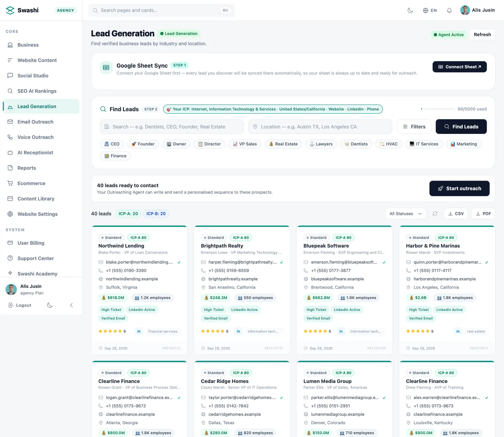This screenshot has width=504, height=437.
Task: Select the Founder quick-search chip
Action: tap(143, 144)
